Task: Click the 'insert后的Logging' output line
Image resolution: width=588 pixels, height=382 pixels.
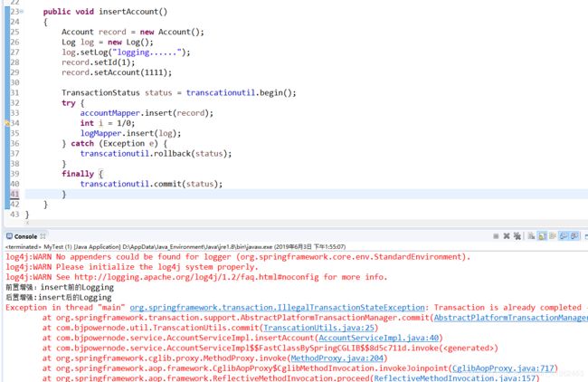Action: click(59, 298)
